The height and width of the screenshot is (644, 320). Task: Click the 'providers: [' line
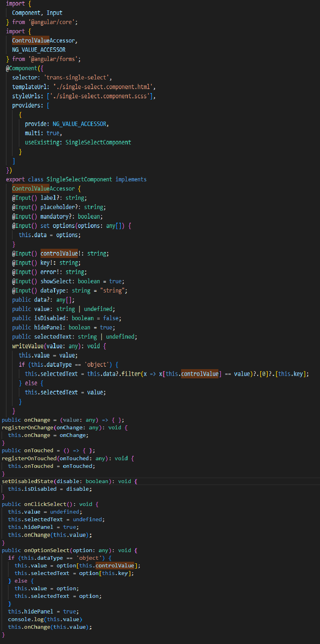pos(31,105)
